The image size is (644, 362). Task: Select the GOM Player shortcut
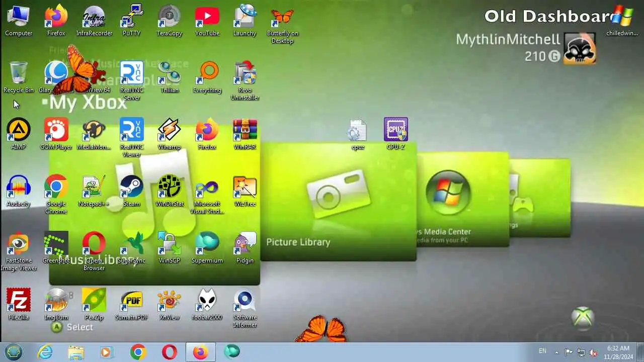coord(56,134)
